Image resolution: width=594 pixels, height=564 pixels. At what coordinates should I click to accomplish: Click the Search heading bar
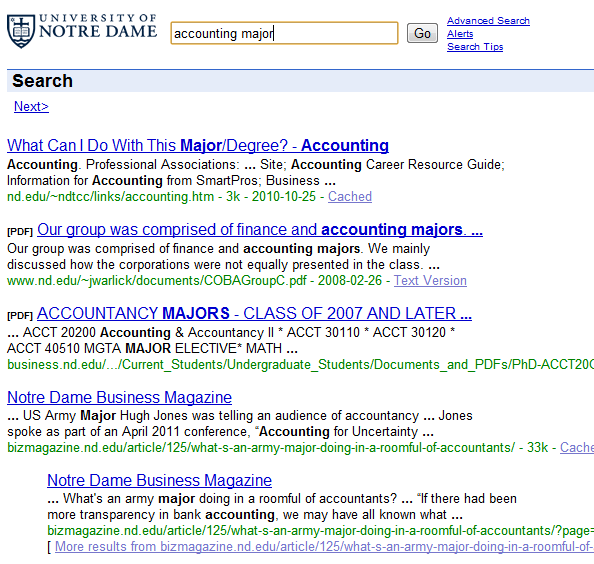coord(300,81)
